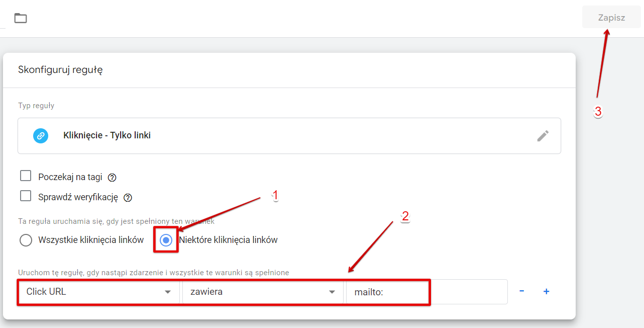
Task: Click the blue link trigger type icon
Action: (41, 136)
